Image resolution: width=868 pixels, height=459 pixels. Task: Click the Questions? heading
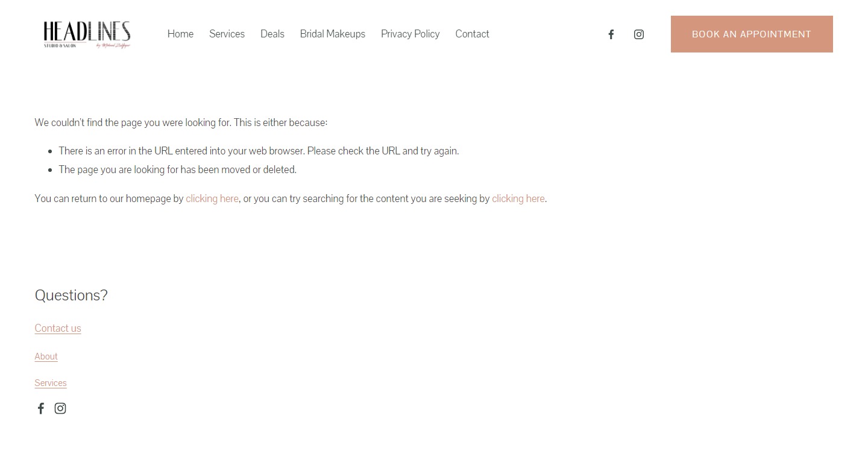point(71,295)
